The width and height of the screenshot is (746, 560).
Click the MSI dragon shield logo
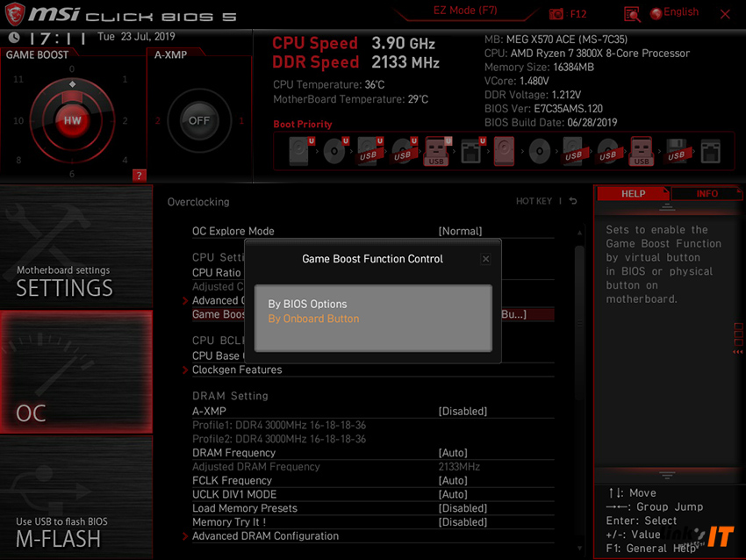coord(14,14)
